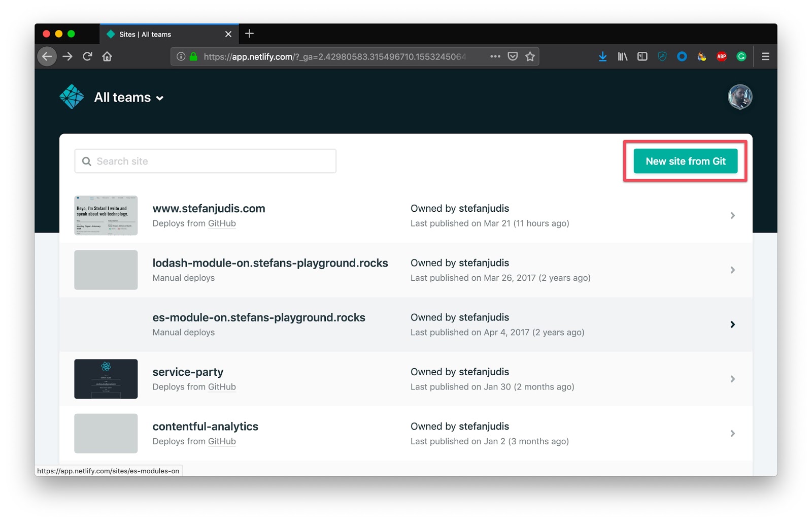The height and width of the screenshot is (522, 812).
Task: Click the Netlify diamond logo
Action: (x=72, y=97)
